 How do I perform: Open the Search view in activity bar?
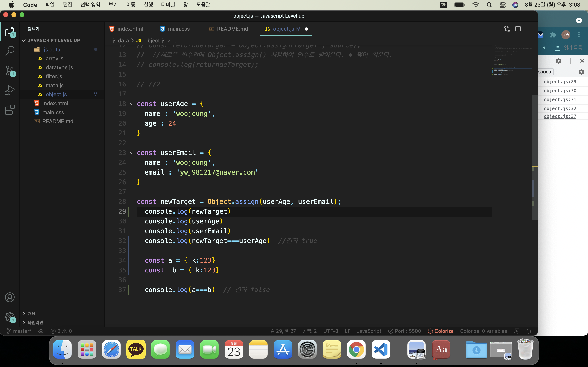(10, 51)
